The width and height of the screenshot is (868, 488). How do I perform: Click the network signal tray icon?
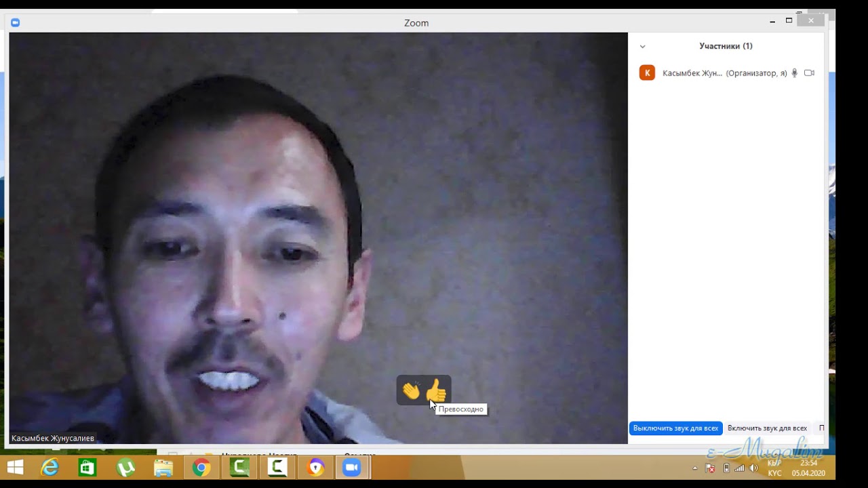pos(740,468)
